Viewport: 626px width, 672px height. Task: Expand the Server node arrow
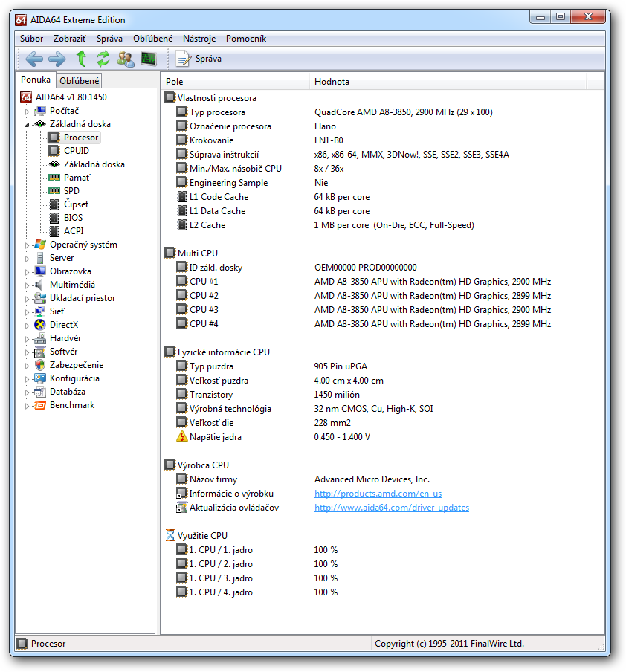click(x=27, y=259)
